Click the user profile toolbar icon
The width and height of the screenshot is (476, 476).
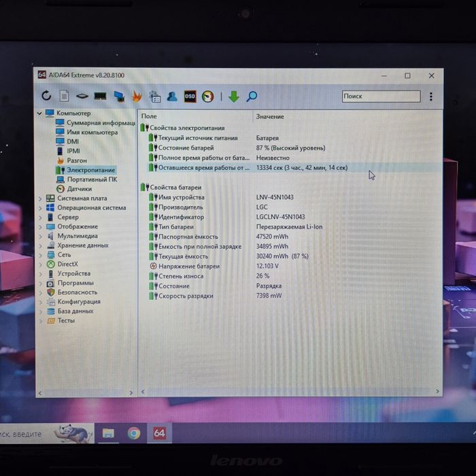click(172, 97)
